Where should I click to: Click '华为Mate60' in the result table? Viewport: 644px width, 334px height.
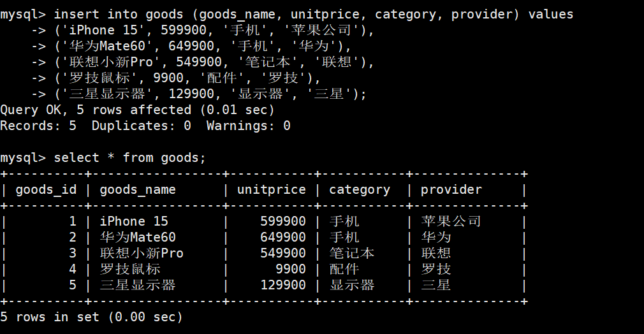pos(138,238)
